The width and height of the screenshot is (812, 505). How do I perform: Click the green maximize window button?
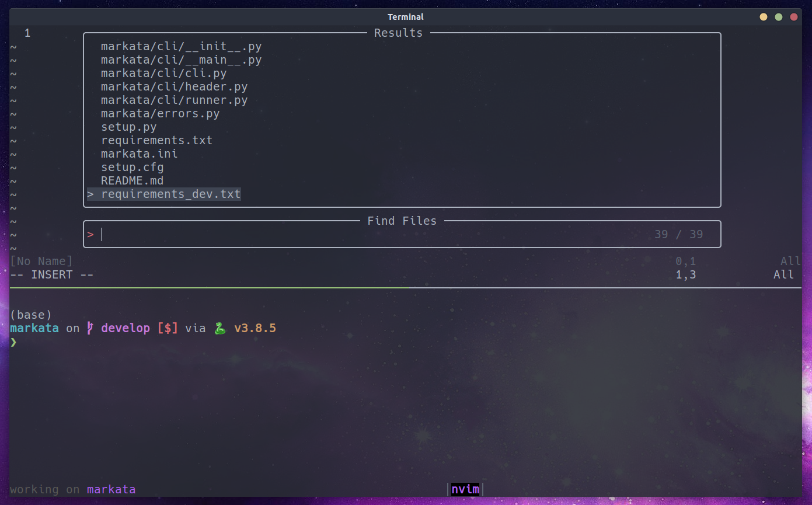tap(778, 17)
